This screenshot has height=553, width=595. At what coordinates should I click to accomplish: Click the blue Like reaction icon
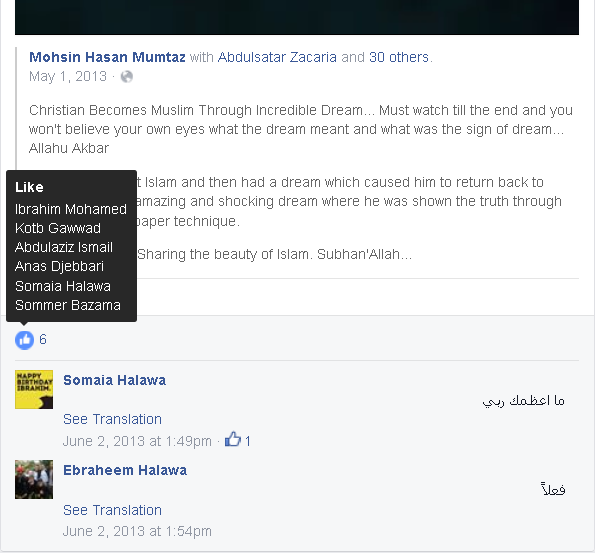point(24,340)
